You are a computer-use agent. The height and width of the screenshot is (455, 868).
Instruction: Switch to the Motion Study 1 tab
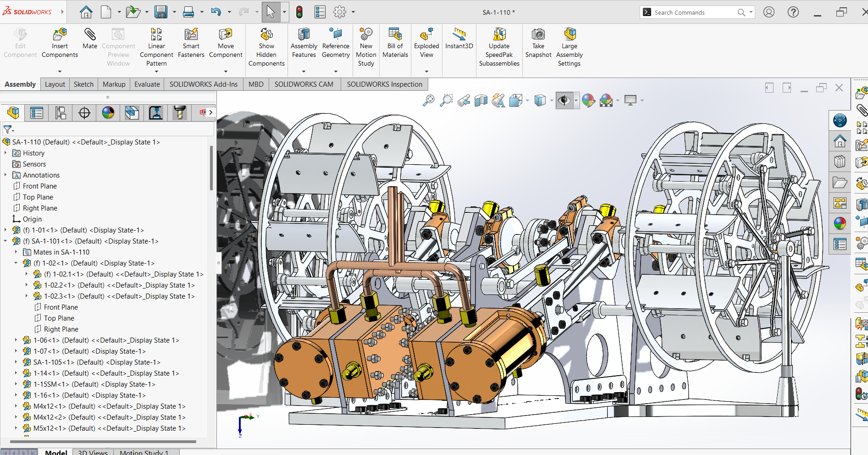144,452
